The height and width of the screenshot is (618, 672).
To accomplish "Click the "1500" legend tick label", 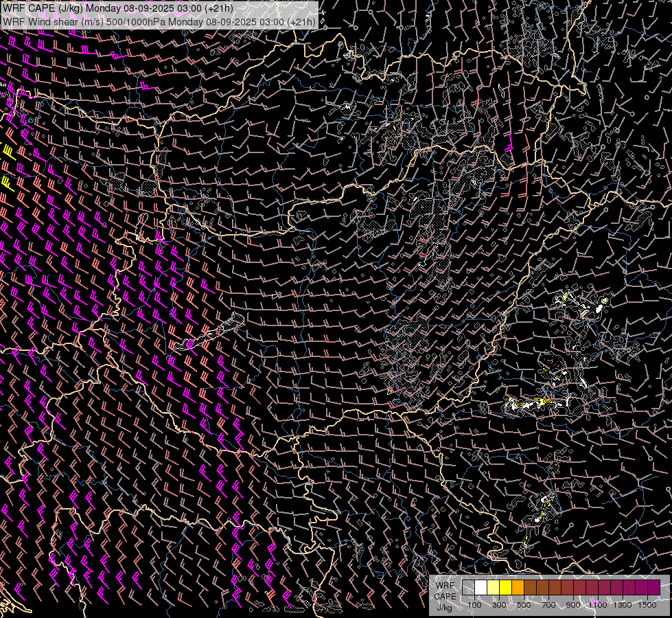I will click(647, 605).
